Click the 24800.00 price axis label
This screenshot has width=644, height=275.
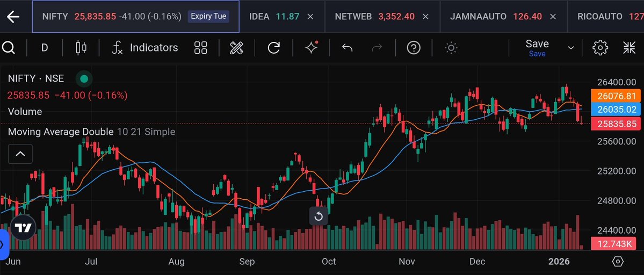point(617,201)
